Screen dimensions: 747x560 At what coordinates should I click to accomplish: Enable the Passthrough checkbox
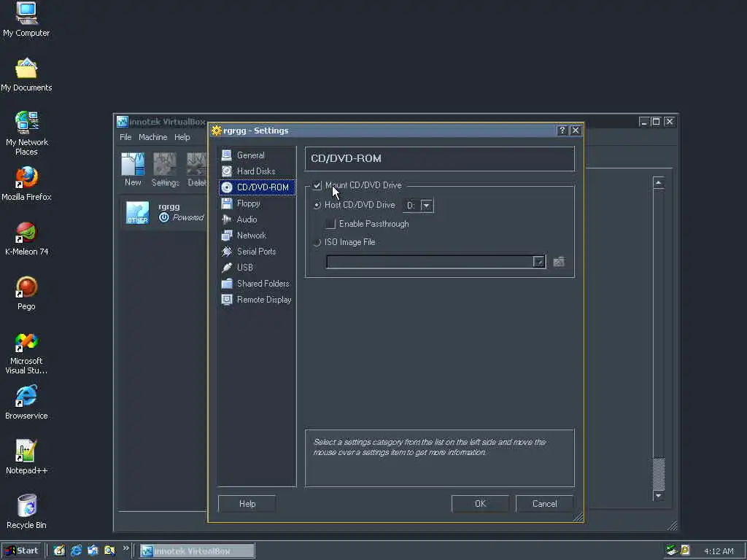[x=330, y=224]
